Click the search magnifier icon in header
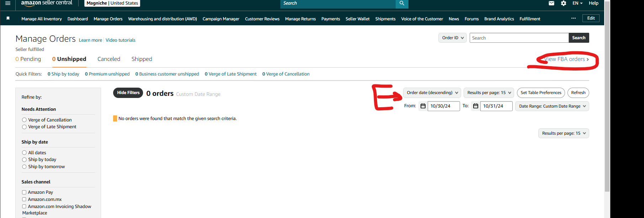Screen dimensions: 644x218 402,3
